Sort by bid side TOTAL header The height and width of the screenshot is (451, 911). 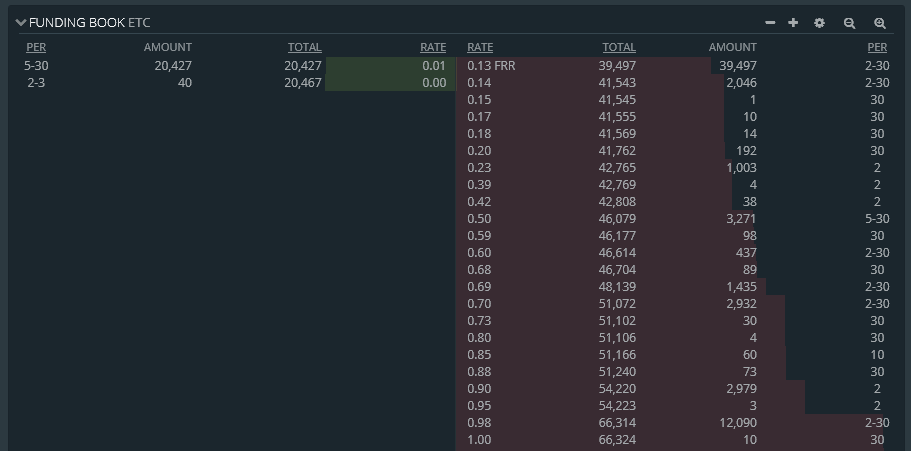click(x=304, y=47)
